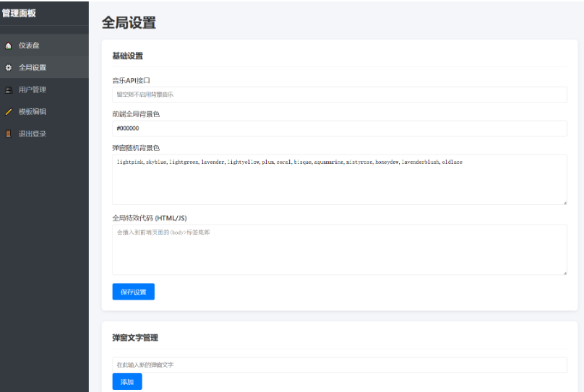584x392 pixels.
Task: Click the new popup text input field
Action: [340, 365]
